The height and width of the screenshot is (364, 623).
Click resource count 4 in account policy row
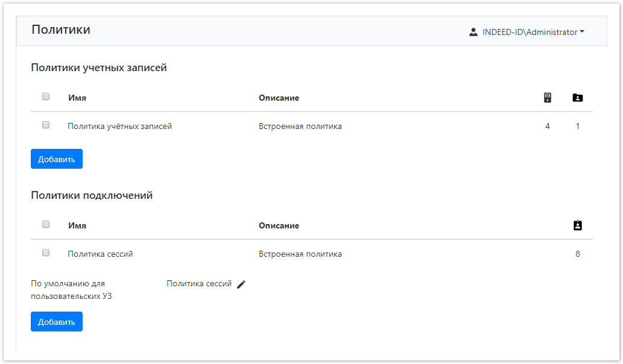(548, 127)
